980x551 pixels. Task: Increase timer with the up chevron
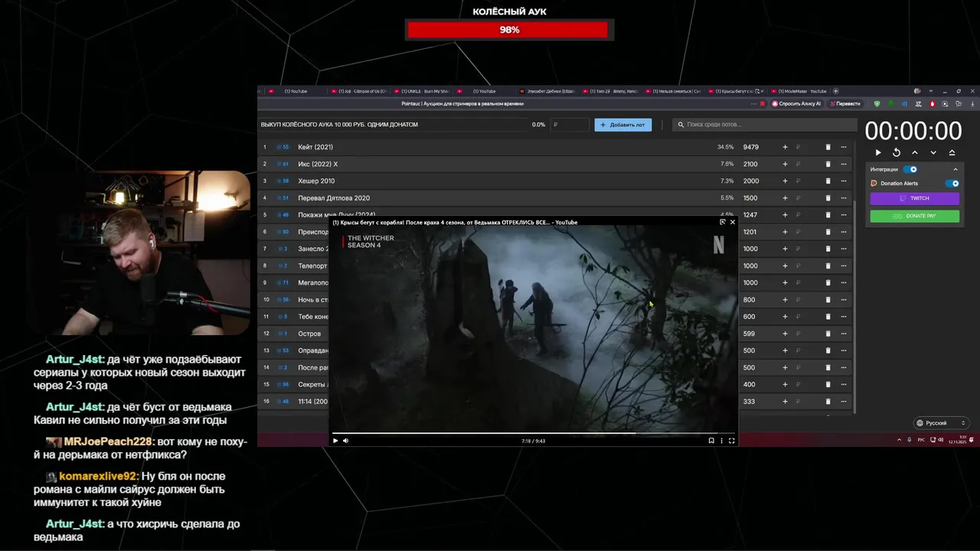[915, 153]
